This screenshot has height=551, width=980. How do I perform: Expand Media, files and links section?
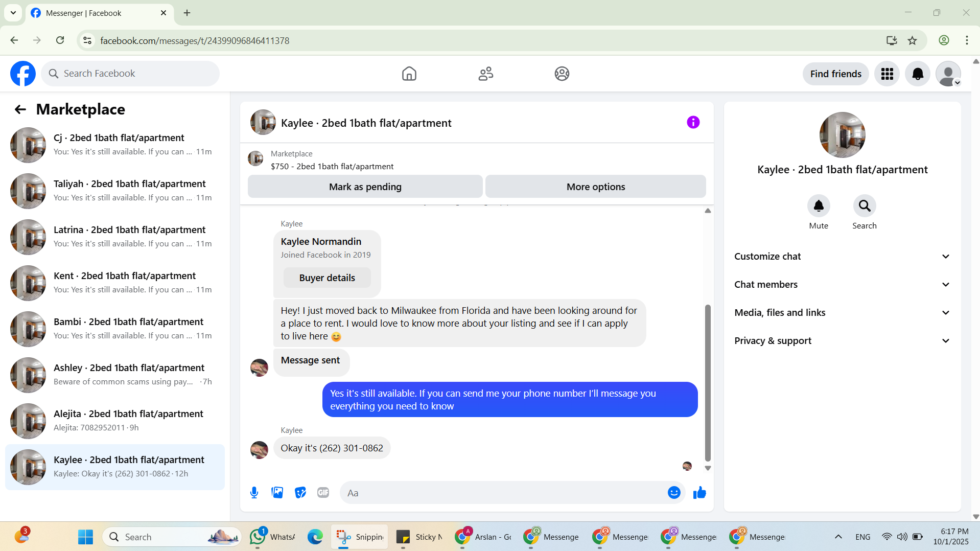843,313
